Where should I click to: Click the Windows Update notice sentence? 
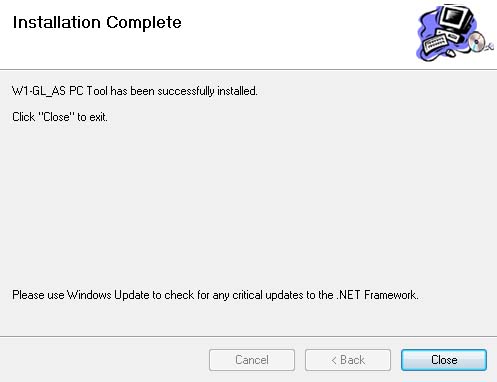[215, 295]
